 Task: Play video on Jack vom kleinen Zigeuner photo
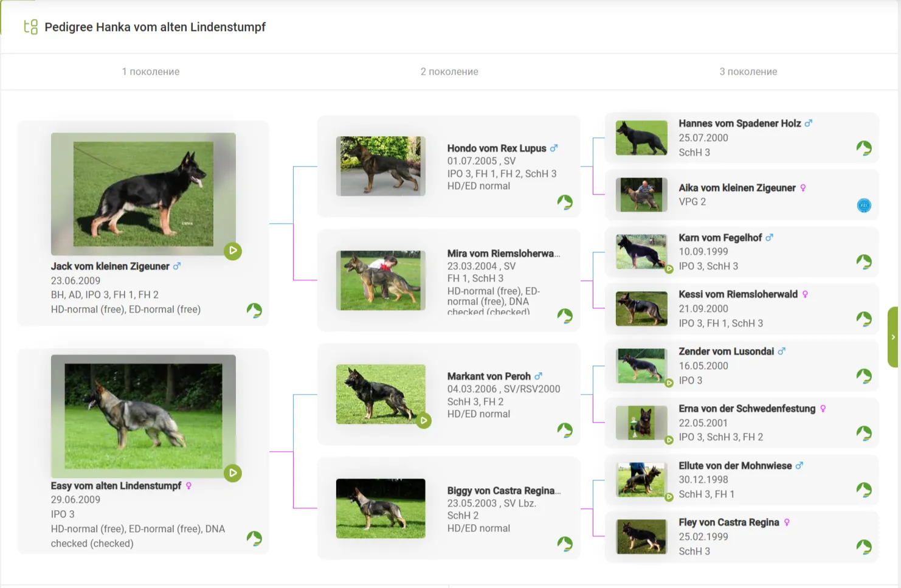pyautogui.click(x=233, y=251)
